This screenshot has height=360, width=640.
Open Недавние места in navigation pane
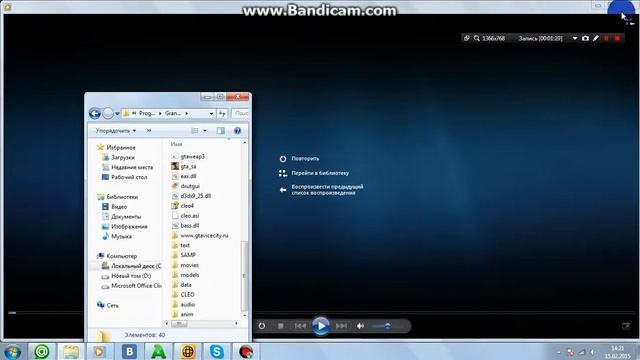pyautogui.click(x=128, y=167)
